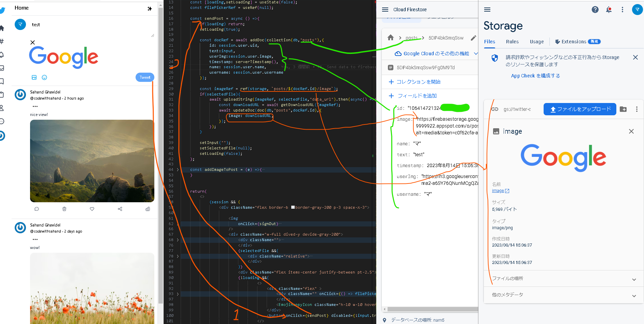644x324 pixels.
Task: Close the image details panel
Action: tap(631, 131)
